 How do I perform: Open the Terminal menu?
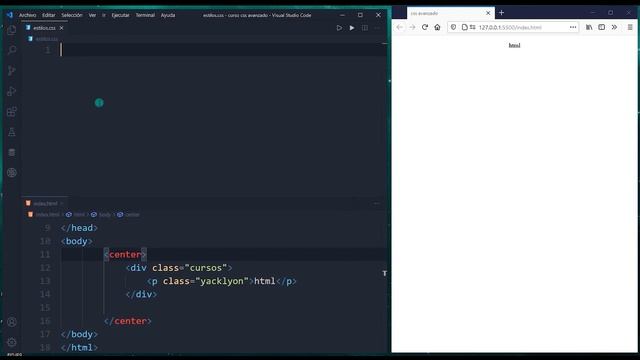[x=145, y=15]
